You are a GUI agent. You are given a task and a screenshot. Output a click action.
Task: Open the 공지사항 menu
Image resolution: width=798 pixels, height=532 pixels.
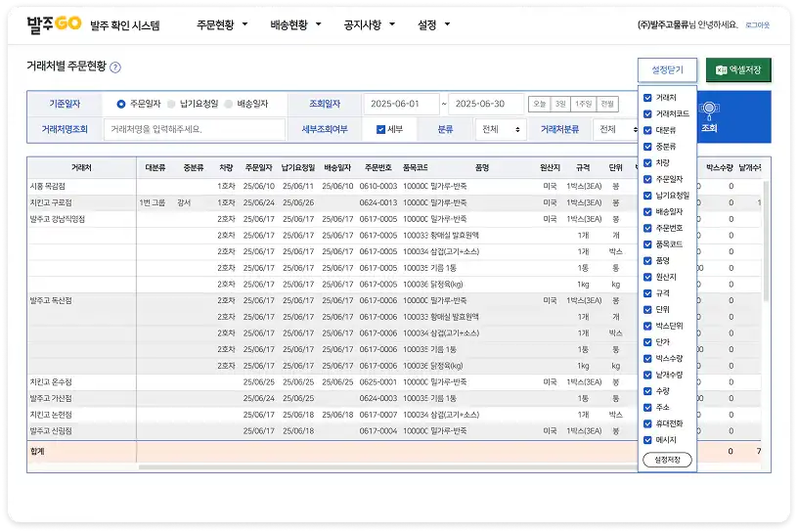[369, 24]
